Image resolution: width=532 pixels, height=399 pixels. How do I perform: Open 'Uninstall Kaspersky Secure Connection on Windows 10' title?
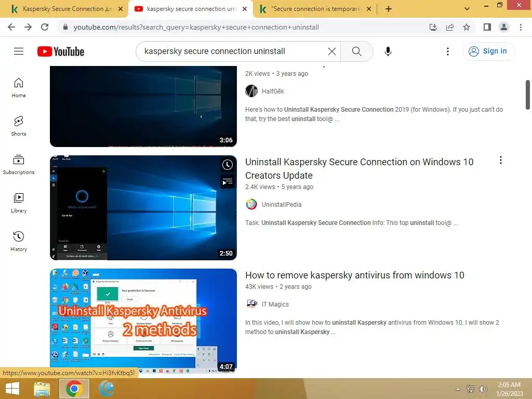tap(360, 169)
